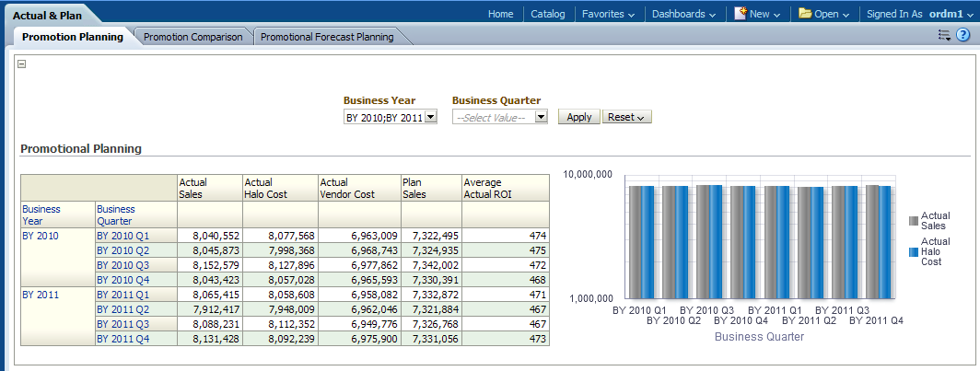This screenshot has width=980, height=371.
Task: Switch to the Promotion Comparison tab
Action: [192, 37]
